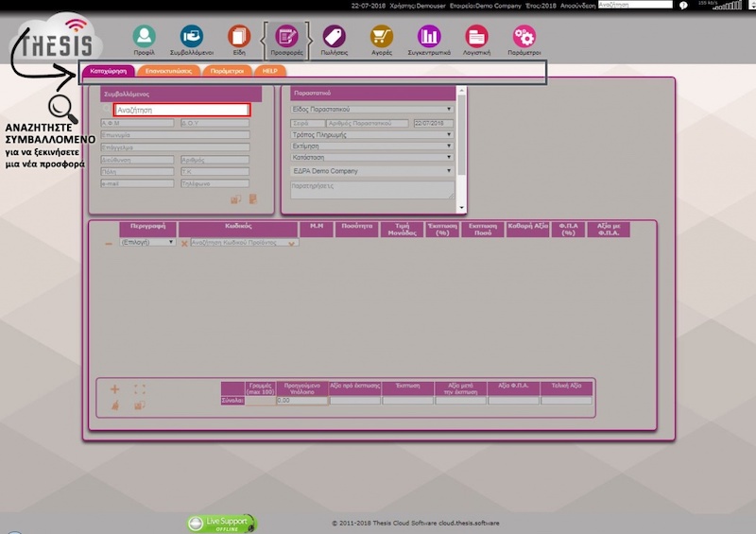
Task: Remove line with the minus icon
Action: pyautogui.click(x=109, y=243)
